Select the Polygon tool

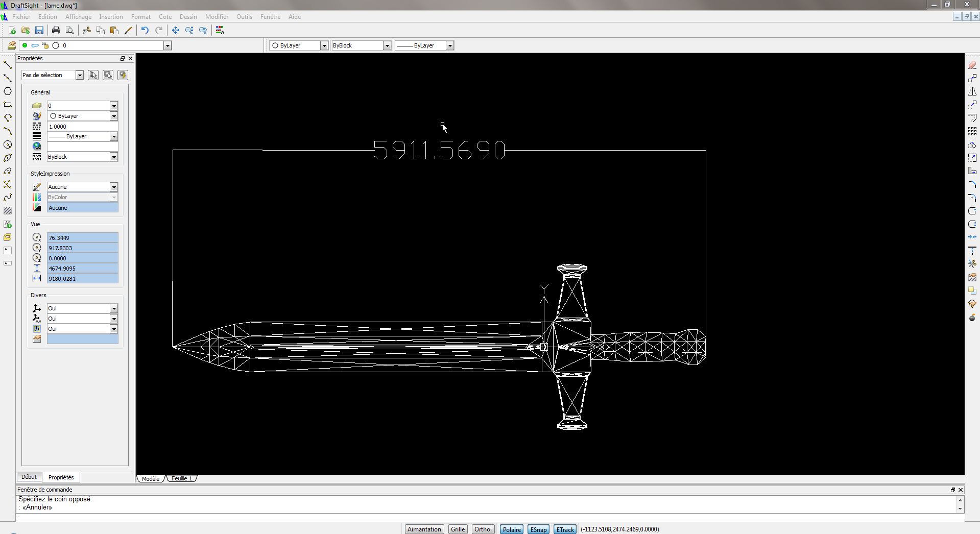(x=8, y=91)
